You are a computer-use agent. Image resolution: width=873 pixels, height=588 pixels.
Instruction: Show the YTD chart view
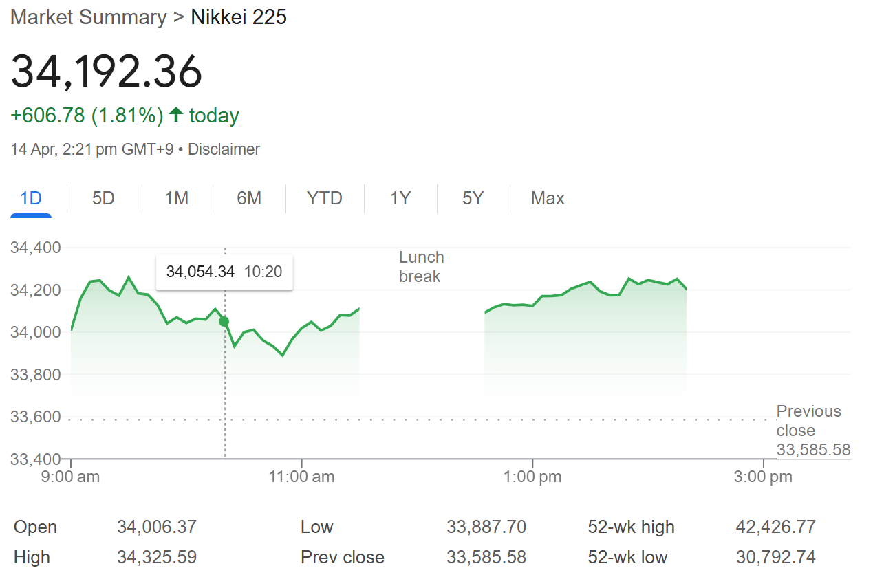(x=325, y=199)
